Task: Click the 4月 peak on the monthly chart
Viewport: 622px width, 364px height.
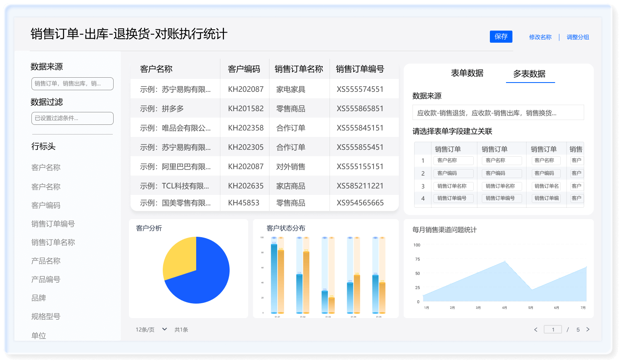Action: [x=505, y=262]
